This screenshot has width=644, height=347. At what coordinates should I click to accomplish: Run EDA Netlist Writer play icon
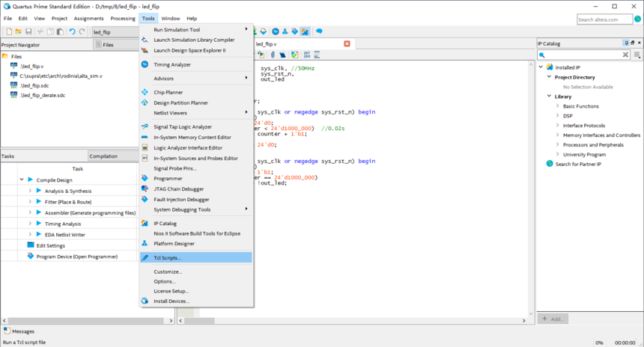pos(39,234)
